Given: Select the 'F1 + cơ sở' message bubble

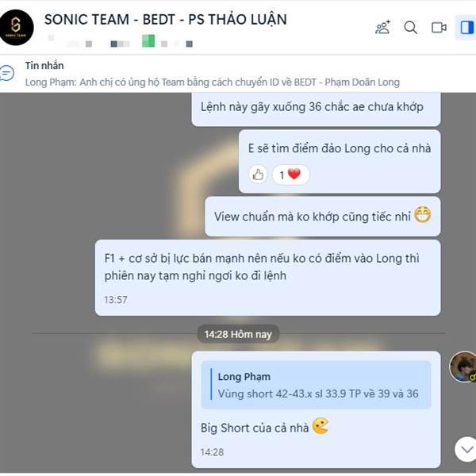Looking at the screenshot, I should pos(268,278).
